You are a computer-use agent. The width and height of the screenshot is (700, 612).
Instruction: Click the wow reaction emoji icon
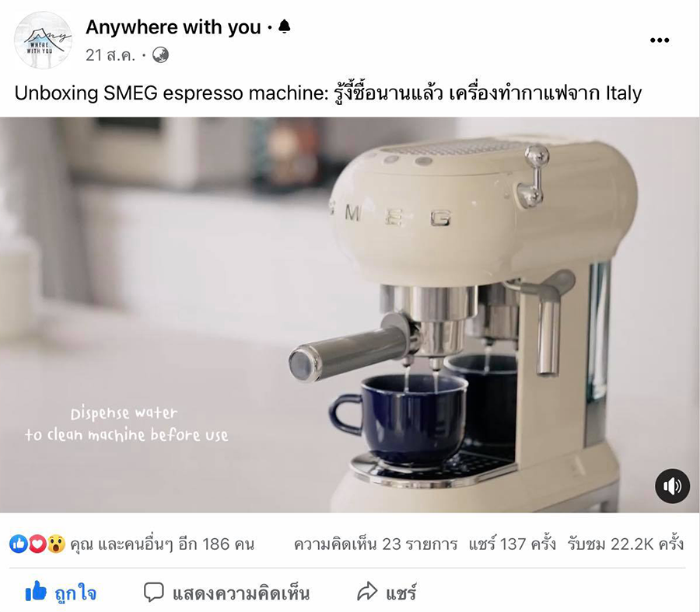click(x=56, y=544)
